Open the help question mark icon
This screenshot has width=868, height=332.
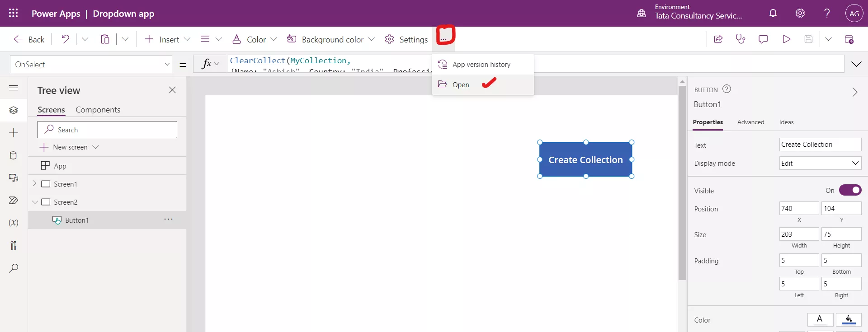[827, 13]
